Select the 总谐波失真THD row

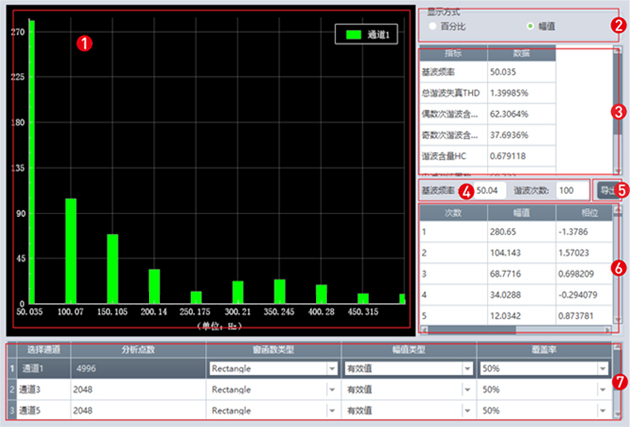[x=453, y=92]
